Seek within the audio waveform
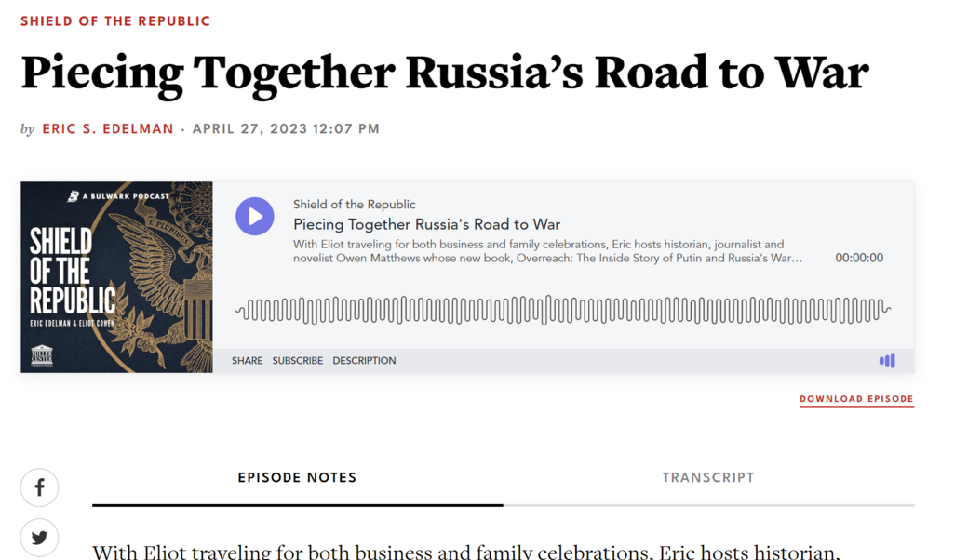This screenshot has width=968, height=560. click(x=562, y=310)
